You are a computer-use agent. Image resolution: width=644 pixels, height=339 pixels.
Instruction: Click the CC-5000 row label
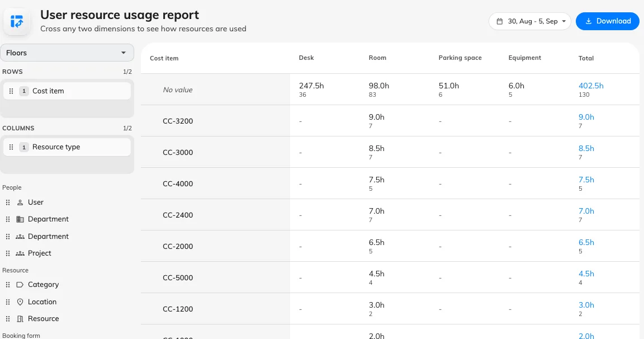[178, 278]
